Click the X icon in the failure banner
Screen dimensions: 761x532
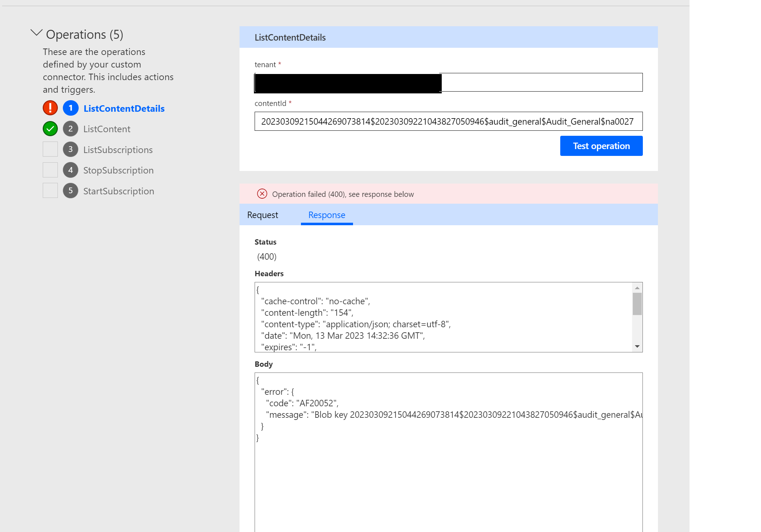click(x=263, y=194)
